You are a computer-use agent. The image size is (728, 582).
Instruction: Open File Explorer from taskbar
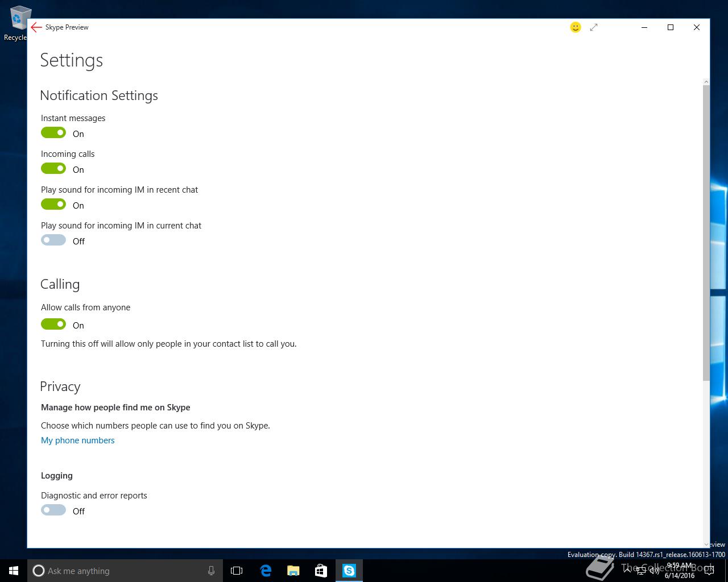[293, 571]
